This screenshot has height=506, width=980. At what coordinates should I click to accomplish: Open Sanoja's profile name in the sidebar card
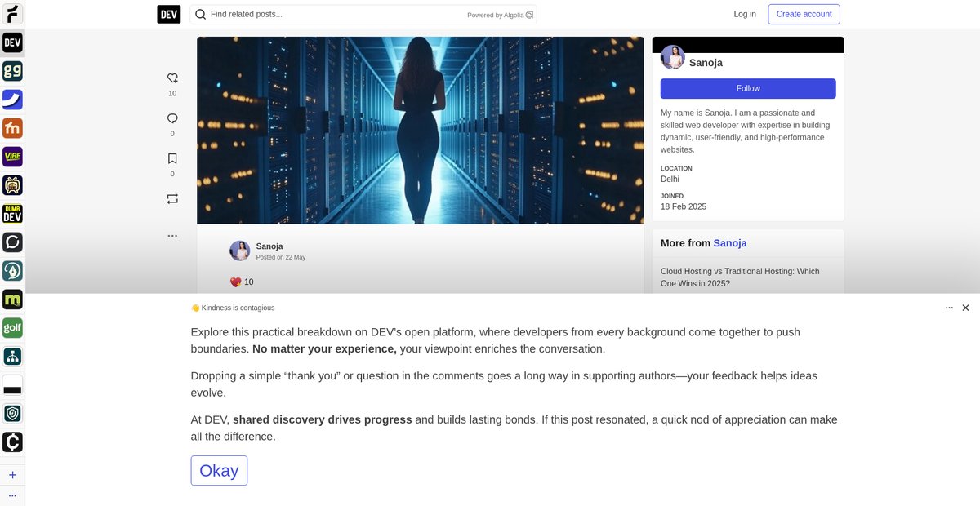[706, 63]
